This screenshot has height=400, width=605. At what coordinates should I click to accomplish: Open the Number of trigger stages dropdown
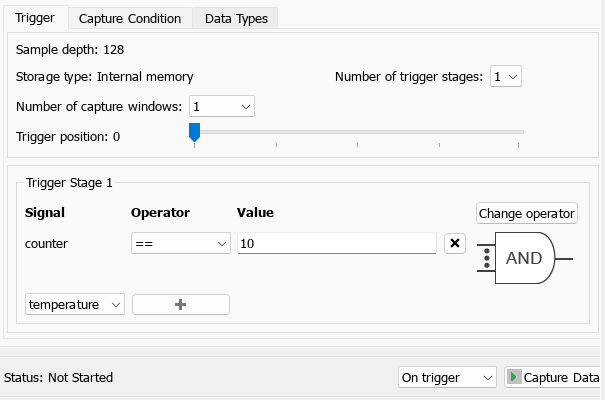pyautogui.click(x=506, y=77)
